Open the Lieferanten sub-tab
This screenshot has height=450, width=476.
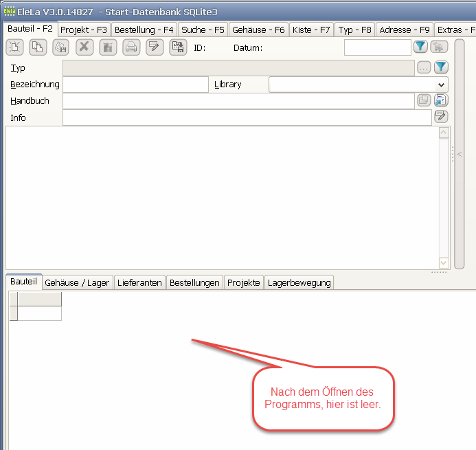point(139,282)
